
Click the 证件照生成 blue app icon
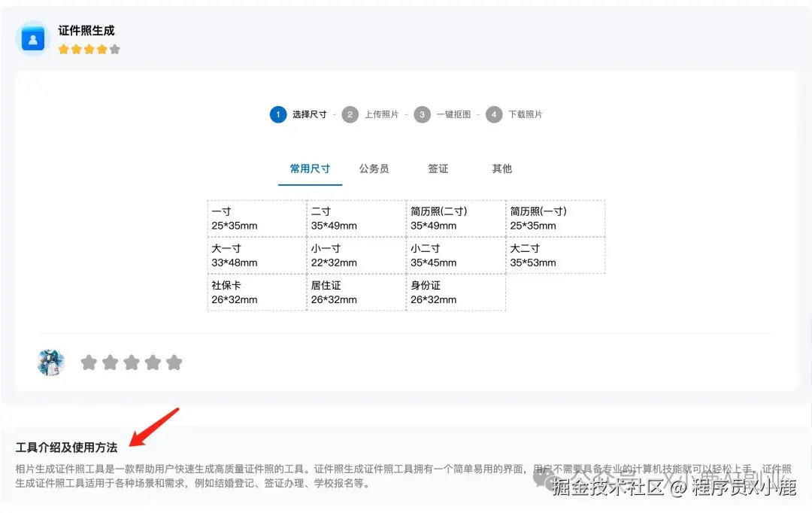click(32, 38)
